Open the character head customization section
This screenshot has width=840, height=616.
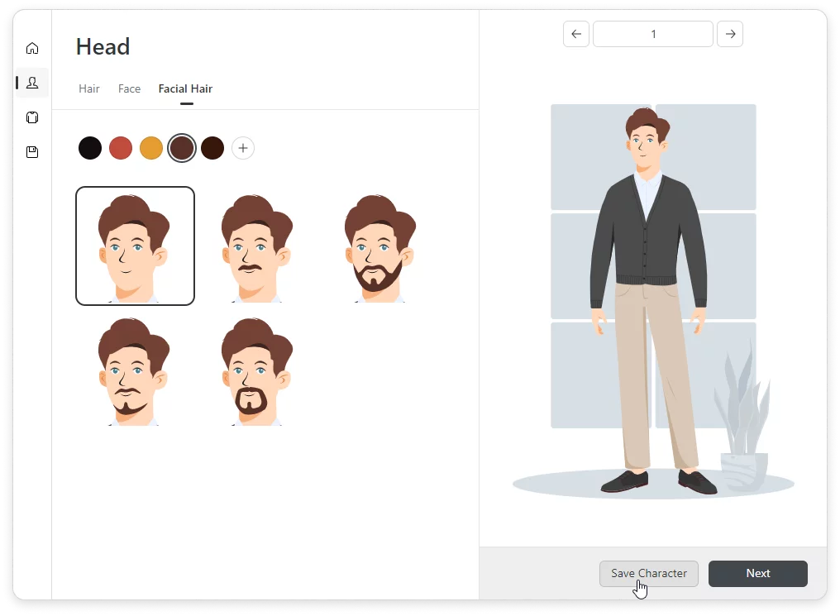click(x=32, y=83)
